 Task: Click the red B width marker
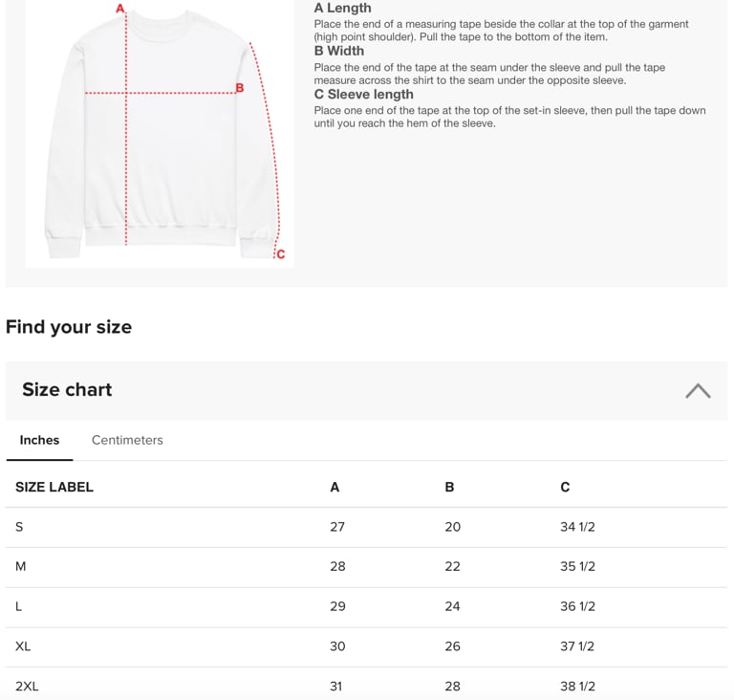point(240,88)
